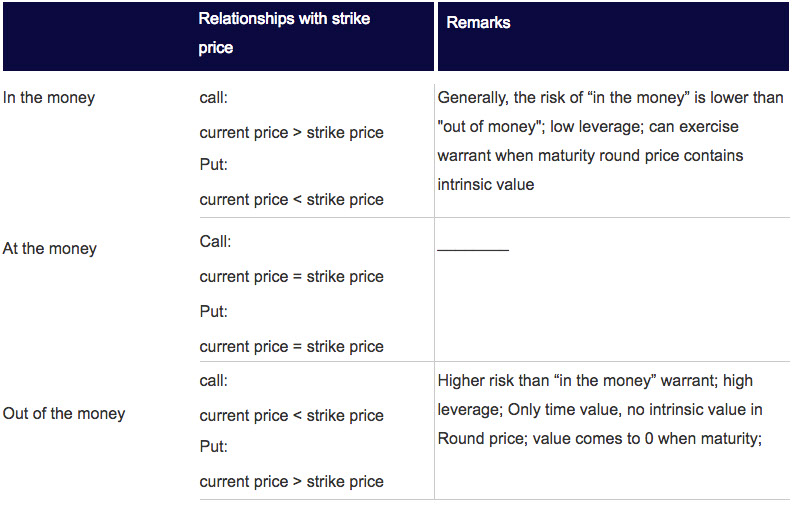Click 'call:' label in the In the money row

coord(213,98)
